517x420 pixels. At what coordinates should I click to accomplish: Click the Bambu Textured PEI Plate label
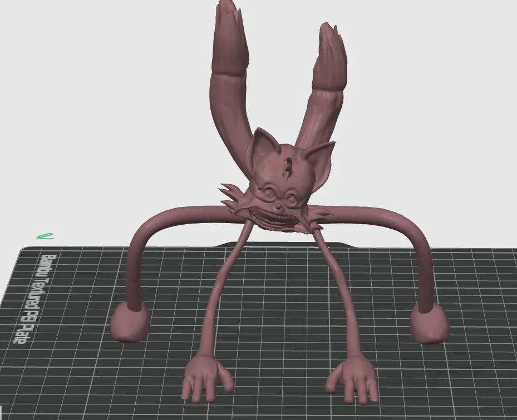pyautogui.click(x=35, y=298)
